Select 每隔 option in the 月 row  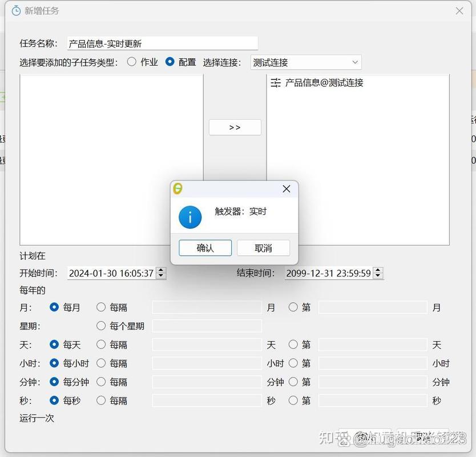[x=101, y=307]
